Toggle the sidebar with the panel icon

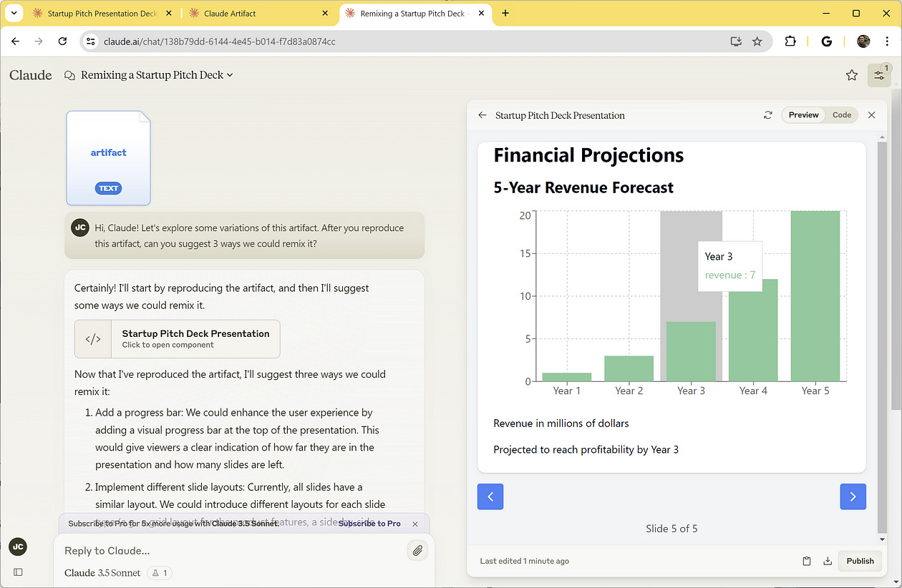17,572
